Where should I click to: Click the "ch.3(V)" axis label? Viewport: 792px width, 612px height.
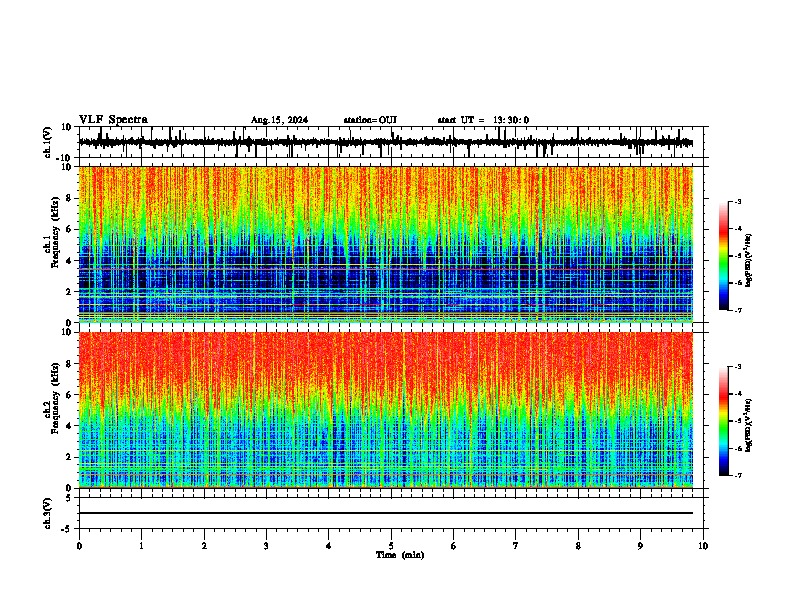[48, 514]
